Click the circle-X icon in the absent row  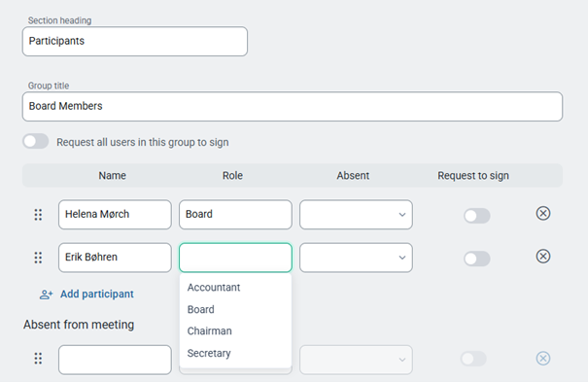(x=542, y=359)
